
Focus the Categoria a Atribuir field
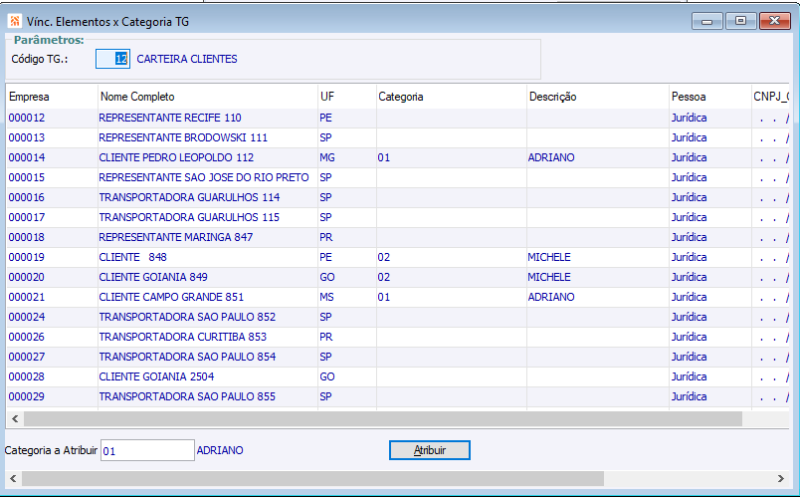(x=147, y=451)
